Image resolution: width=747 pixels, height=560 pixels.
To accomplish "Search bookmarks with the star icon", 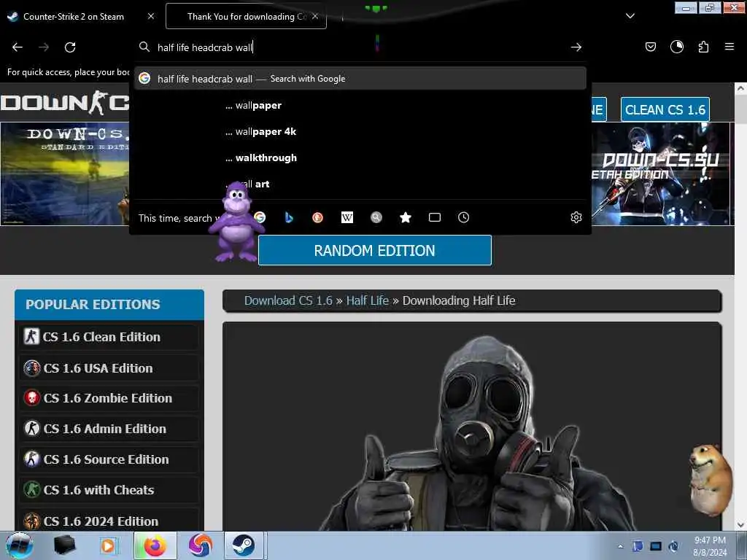I will (406, 217).
